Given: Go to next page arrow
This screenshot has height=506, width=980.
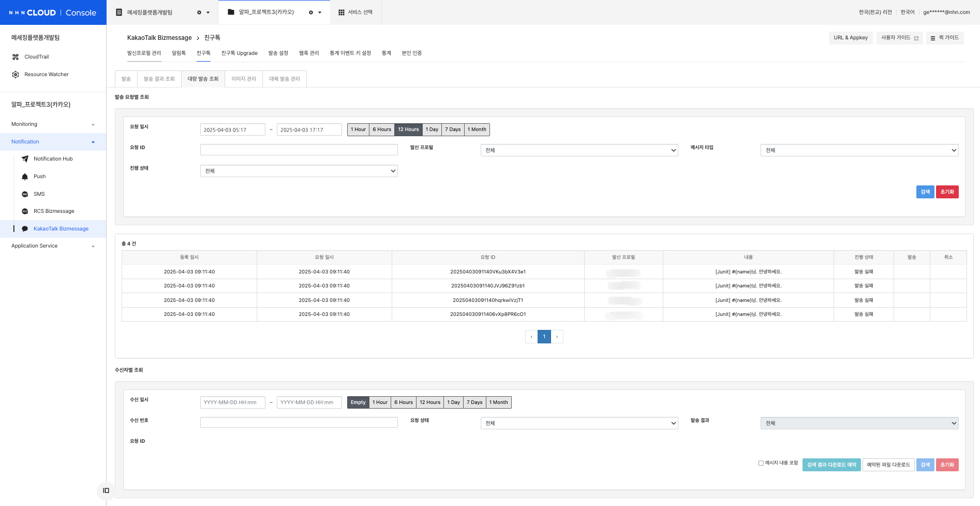Looking at the screenshot, I should [x=557, y=337].
